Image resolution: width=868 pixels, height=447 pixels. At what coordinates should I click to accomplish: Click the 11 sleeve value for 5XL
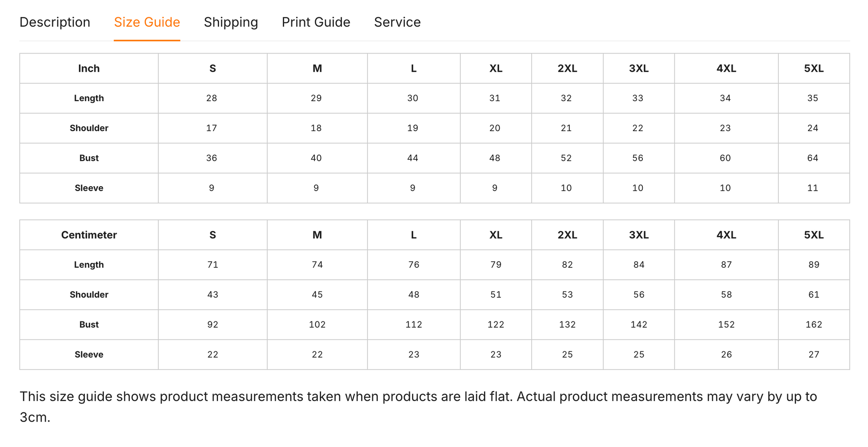point(814,188)
